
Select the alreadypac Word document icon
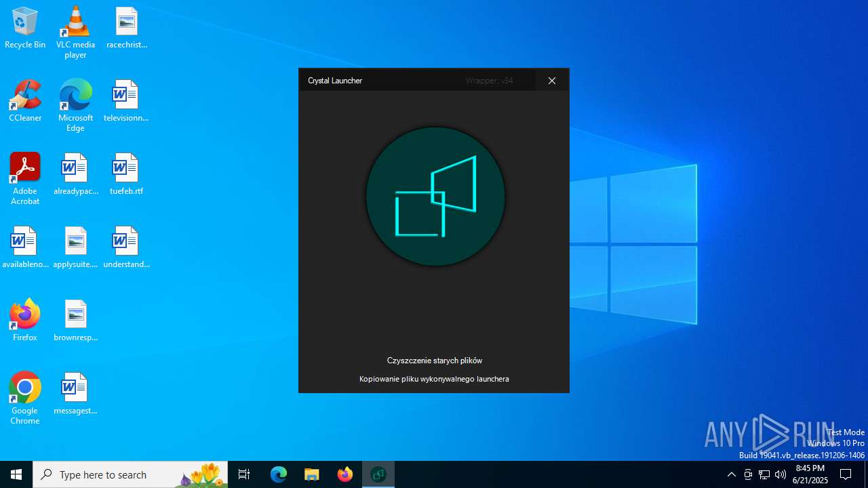(75, 175)
